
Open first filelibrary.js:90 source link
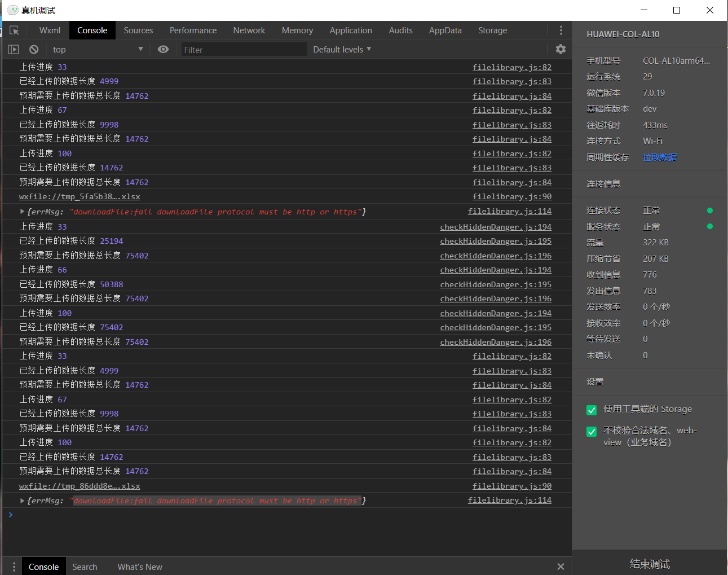point(512,196)
